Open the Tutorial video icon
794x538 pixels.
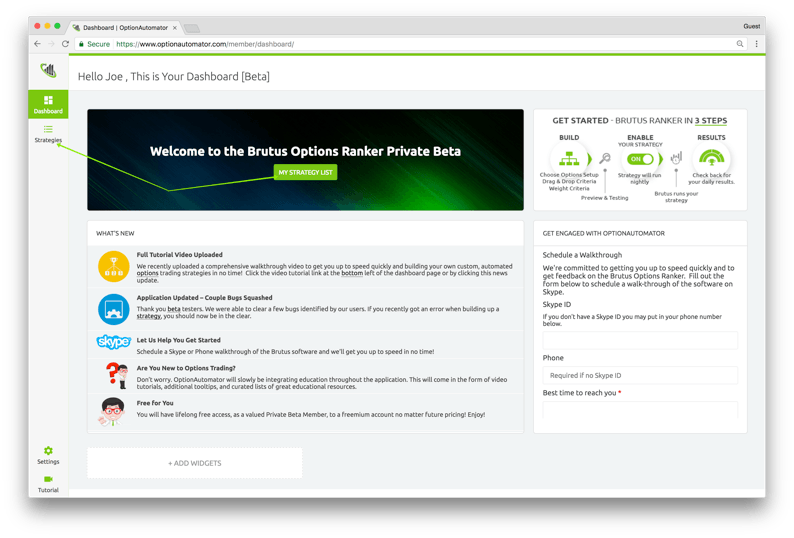[x=48, y=484]
